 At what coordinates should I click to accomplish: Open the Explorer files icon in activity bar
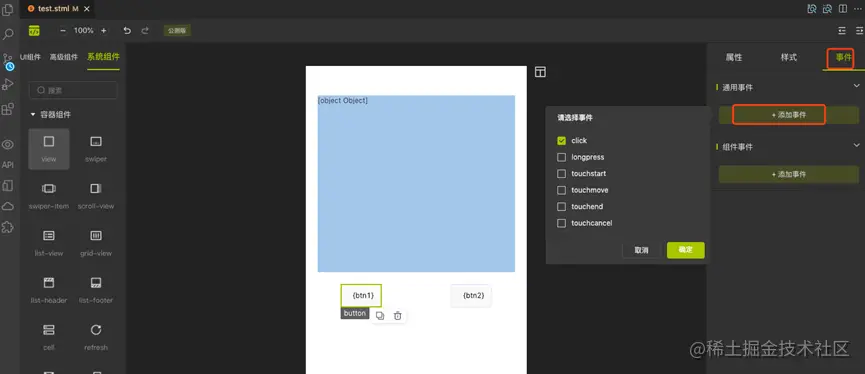point(8,9)
